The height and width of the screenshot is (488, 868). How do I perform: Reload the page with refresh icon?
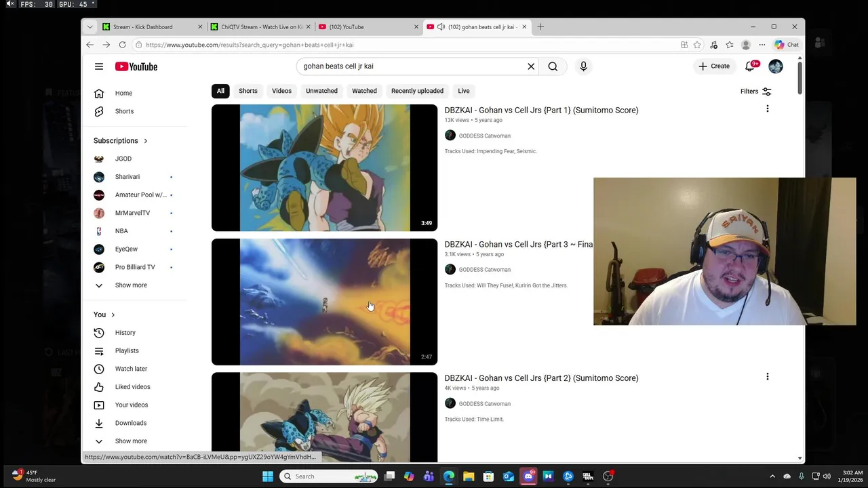point(122,45)
